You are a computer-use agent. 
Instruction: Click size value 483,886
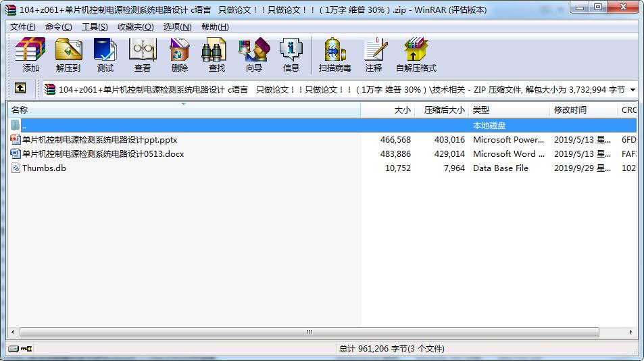tap(395, 154)
